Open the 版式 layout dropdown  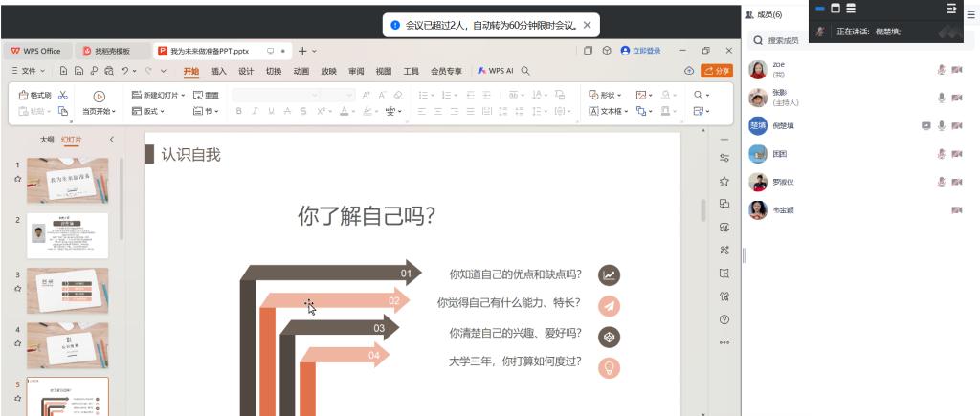(148, 111)
